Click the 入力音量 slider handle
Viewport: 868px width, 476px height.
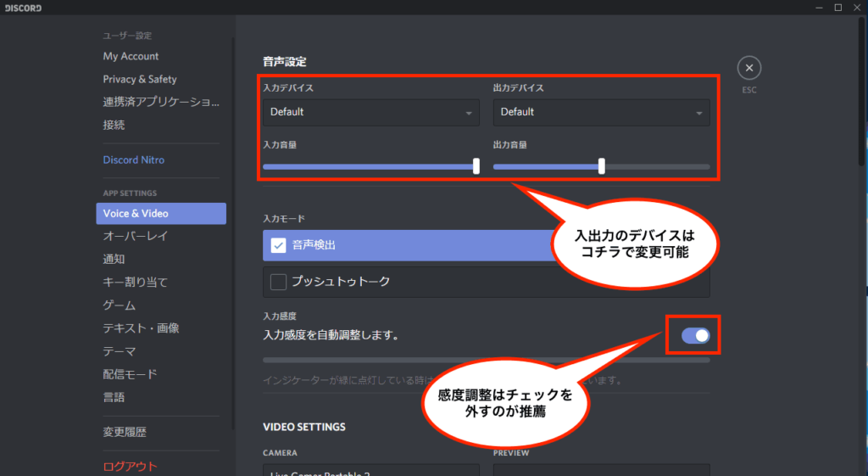pyautogui.click(x=476, y=166)
